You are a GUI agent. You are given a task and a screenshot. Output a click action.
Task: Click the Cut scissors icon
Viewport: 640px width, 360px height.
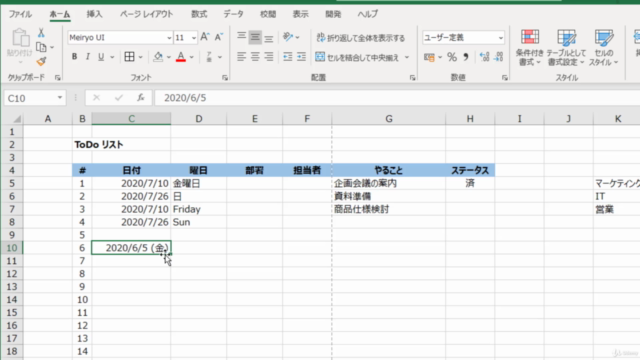[41, 33]
